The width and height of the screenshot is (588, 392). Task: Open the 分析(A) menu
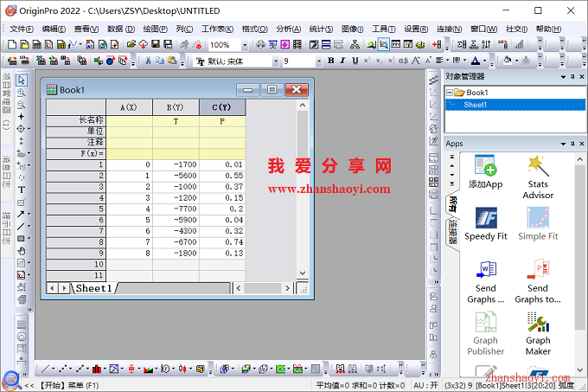pos(288,29)
